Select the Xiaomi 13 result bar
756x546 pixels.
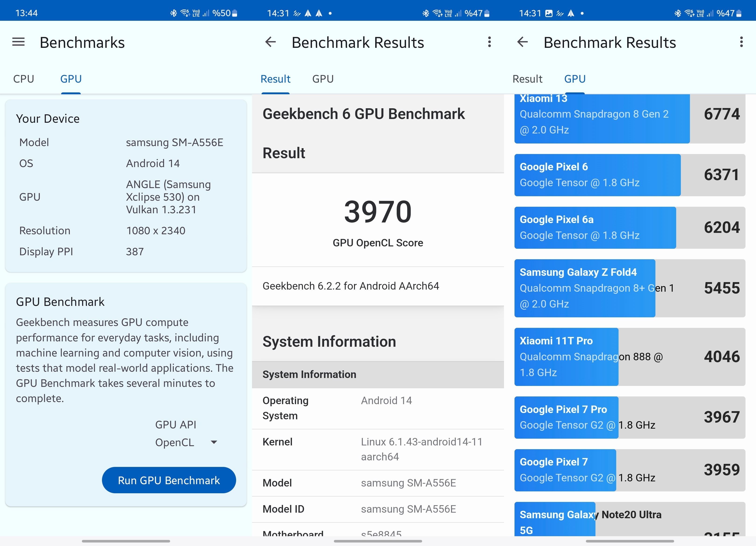(630, 119)
